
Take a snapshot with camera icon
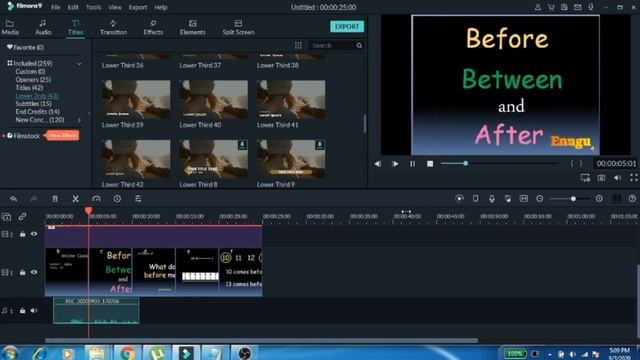601,178
